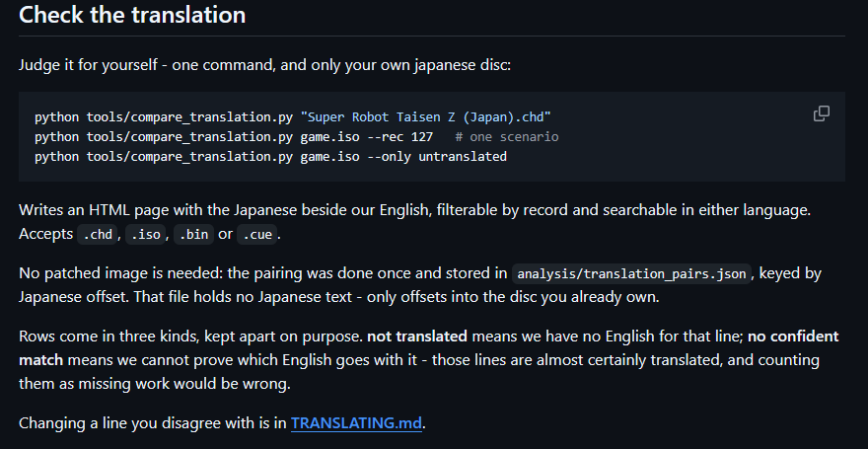Click the bold "not translated" phrase
The height and width of the screenshot is (449, 868).
click(417, 337)
